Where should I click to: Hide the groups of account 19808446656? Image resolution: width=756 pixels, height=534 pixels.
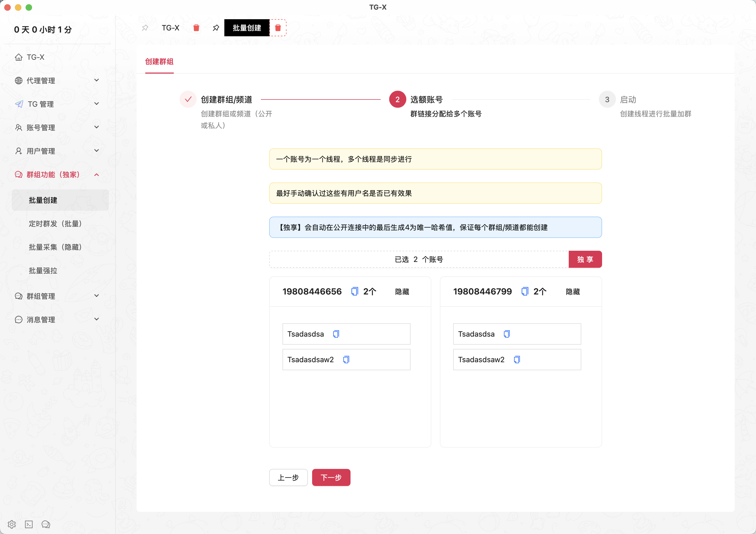tap(402, 292)
